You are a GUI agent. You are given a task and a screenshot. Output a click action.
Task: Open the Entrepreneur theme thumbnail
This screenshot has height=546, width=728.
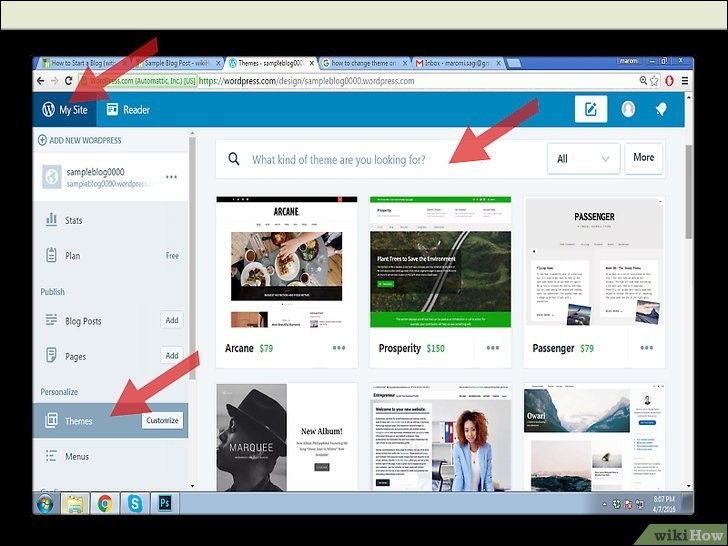440,437
